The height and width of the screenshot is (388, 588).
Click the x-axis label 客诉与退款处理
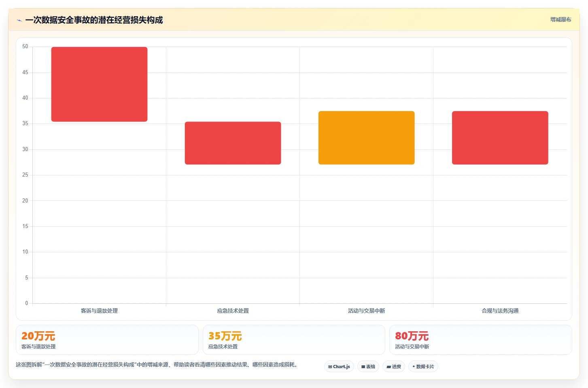99,311
